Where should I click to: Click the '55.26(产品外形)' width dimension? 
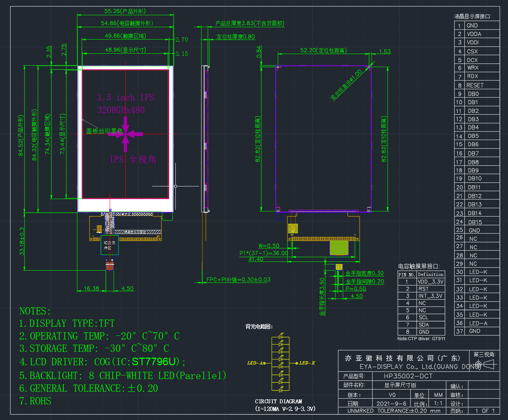(x=125, y=11)
